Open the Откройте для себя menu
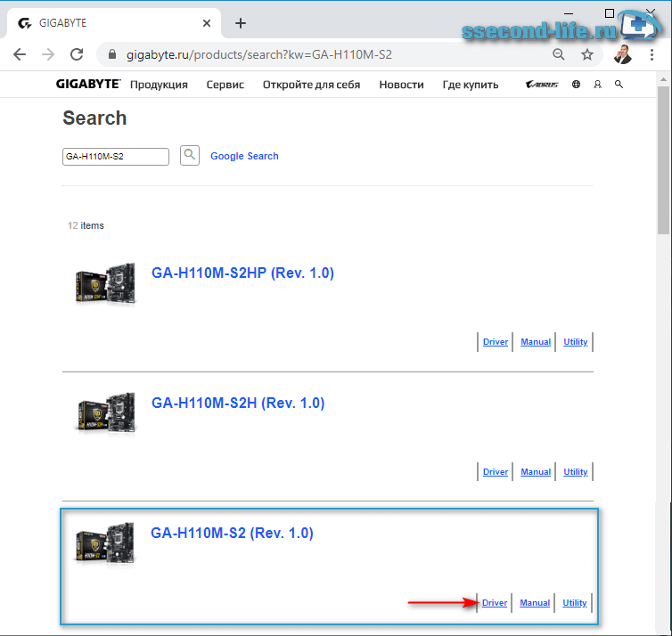 (312, 85)
